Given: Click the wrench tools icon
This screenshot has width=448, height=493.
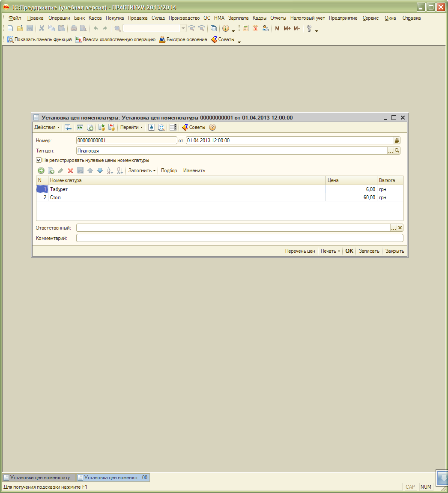Looking at the screenshot, I should (309, 29).
